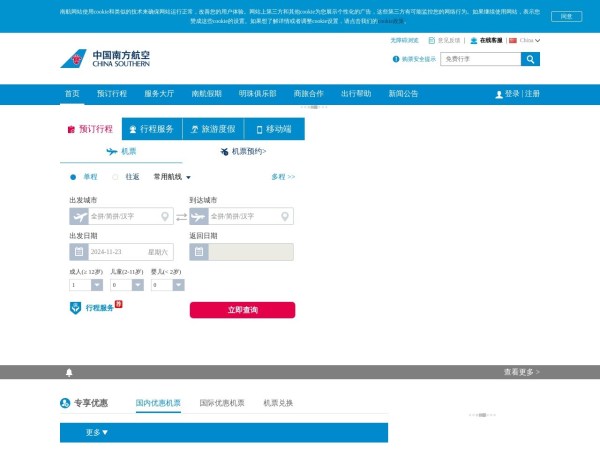Click the China Southern logo
This screenshot has height=450, width=600.
pos(105,59)
